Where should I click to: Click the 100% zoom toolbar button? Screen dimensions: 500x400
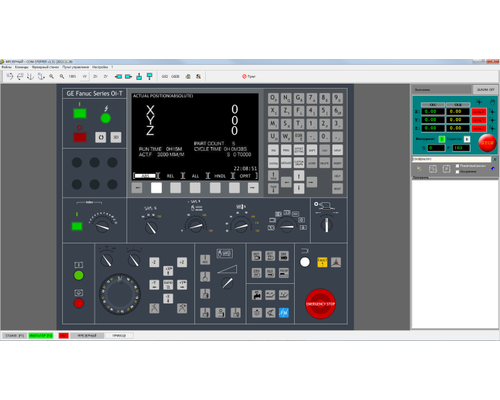tap(72, 76)
